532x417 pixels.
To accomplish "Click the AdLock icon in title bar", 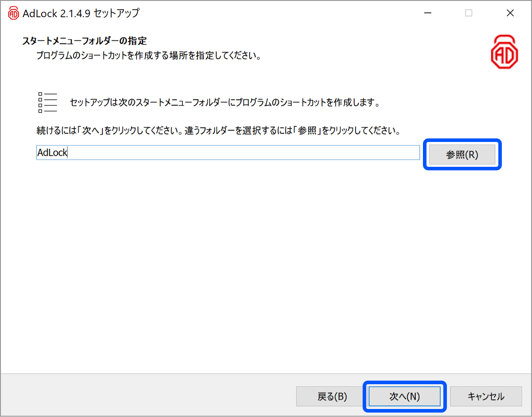I will 14,13.
